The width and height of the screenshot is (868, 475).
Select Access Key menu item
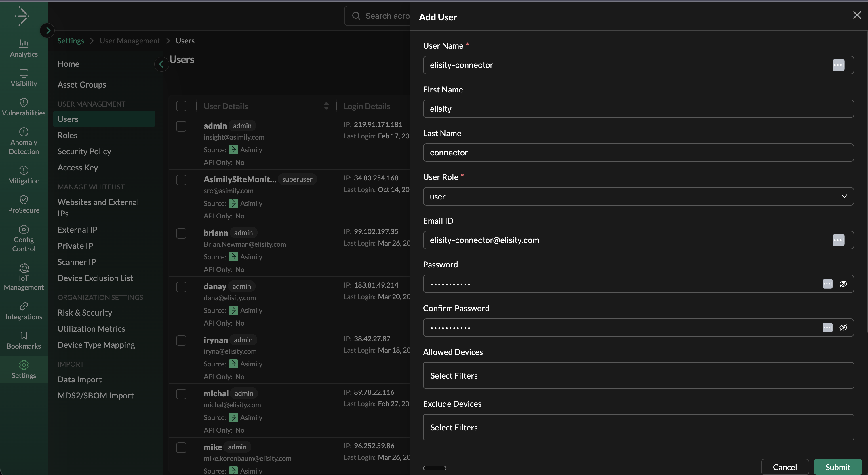78,168
